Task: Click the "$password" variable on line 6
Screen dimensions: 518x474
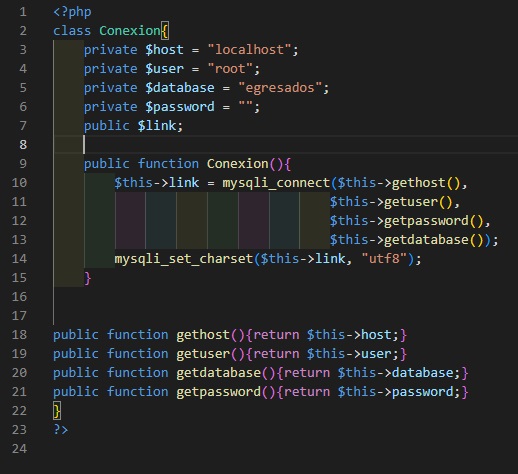Action: click(x=180, y=107)
